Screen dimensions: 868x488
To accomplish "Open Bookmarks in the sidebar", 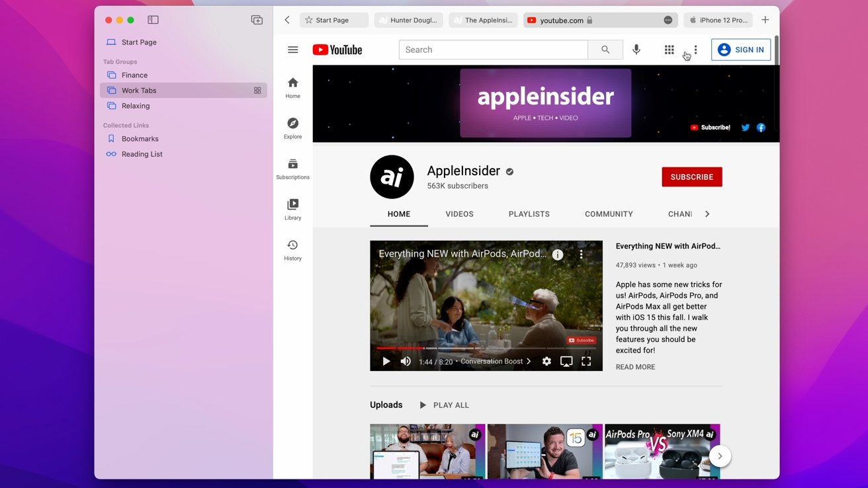I will click(183, 139).
